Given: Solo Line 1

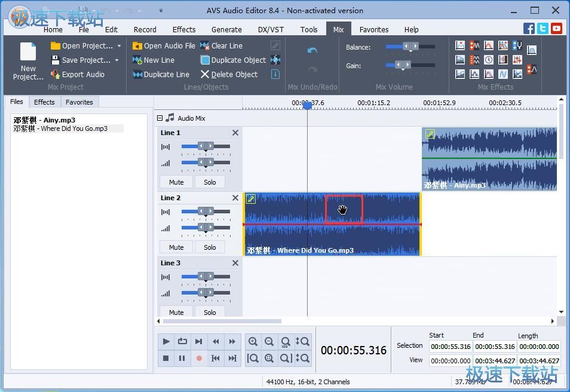Looking at the screenshot, I should (210, 182).
